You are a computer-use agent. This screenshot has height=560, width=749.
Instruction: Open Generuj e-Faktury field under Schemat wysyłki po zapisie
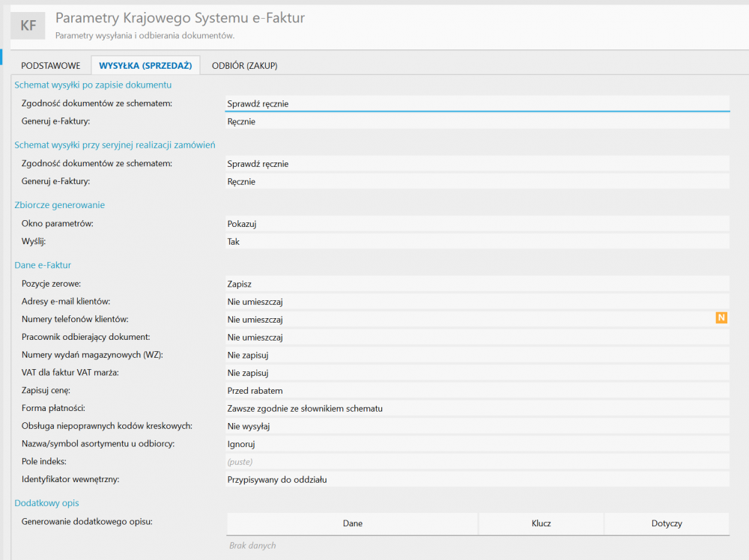477,121
